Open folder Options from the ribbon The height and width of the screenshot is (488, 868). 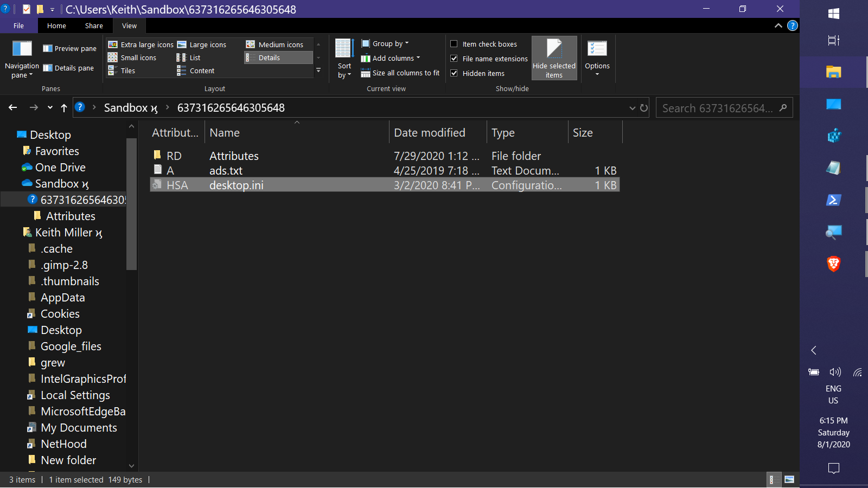[x=597, y=59]
